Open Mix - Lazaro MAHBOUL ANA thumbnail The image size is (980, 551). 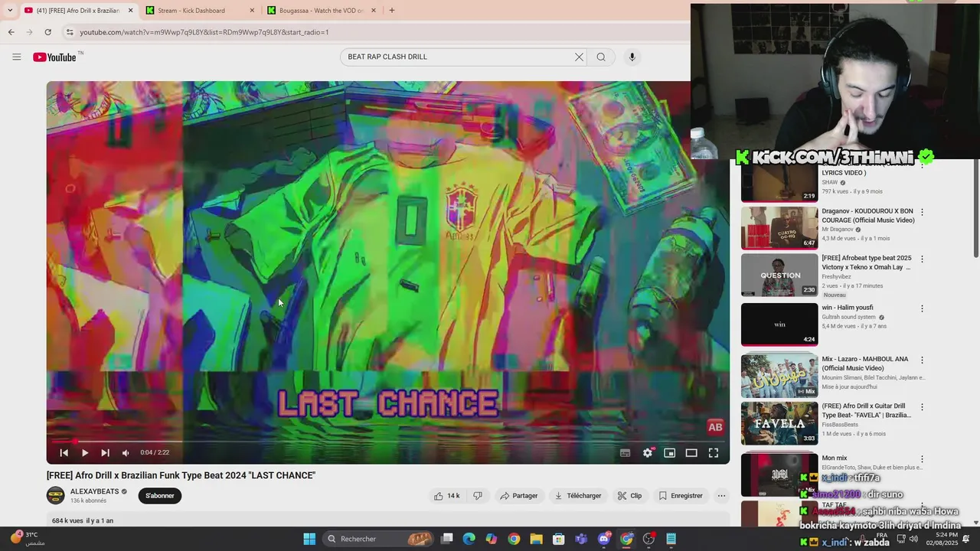779,375
